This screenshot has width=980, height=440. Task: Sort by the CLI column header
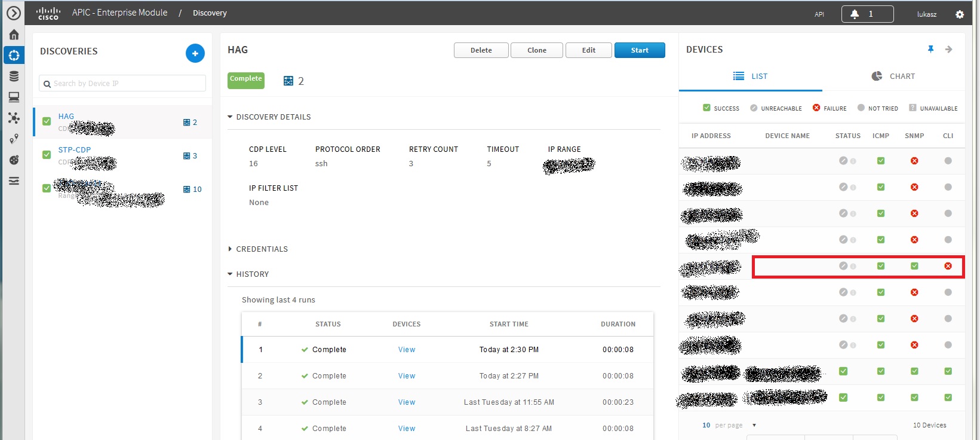click(x=948, y=136)
